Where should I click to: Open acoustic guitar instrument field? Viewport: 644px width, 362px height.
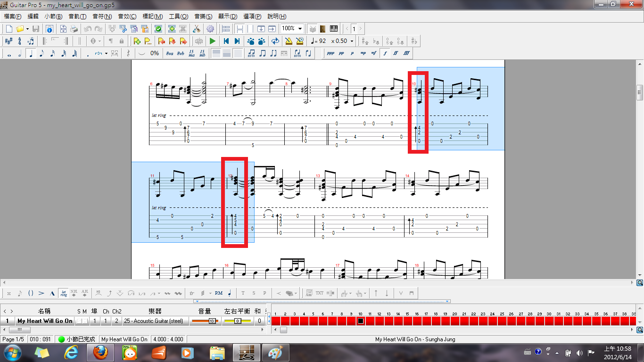[156, 321]
